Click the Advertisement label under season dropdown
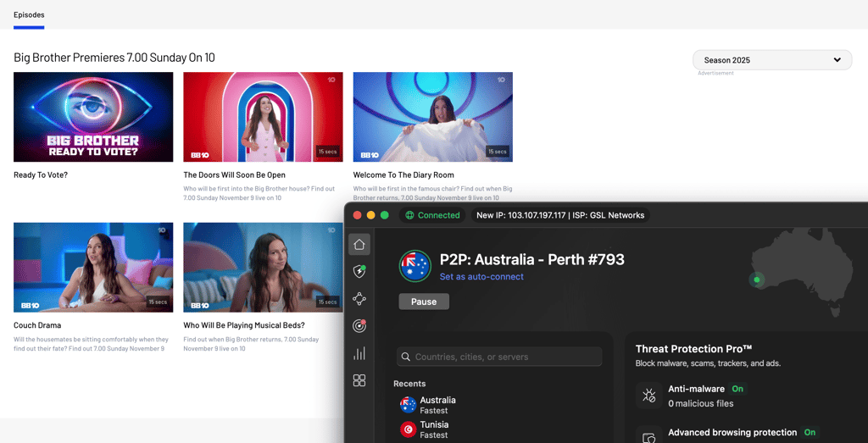The image size is (868, 443). coord(715,73)
